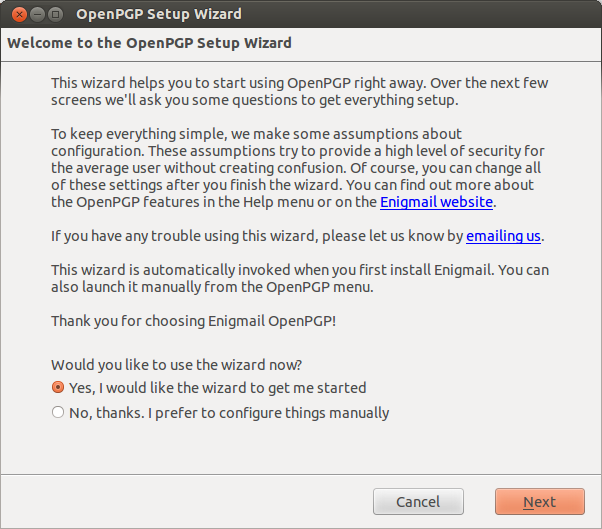Click the 'To keep everything simple' paragraph
Image resolution: width=602 pixels, height=529 pixels.
point(298,168)
